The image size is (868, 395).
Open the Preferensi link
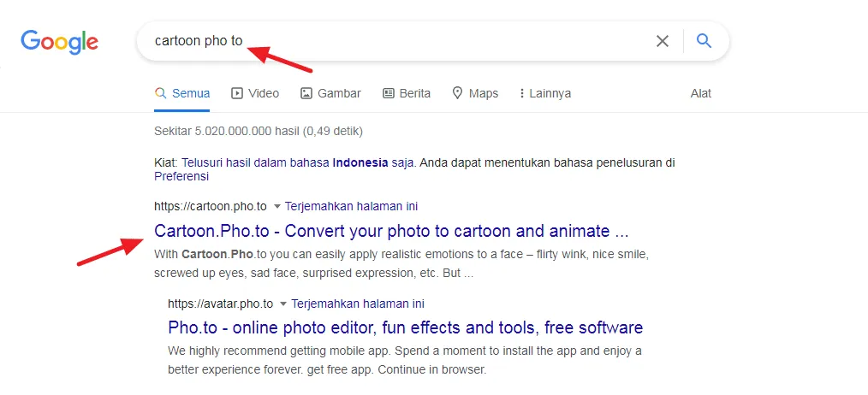pyautogui.click(x=181, y=176)
